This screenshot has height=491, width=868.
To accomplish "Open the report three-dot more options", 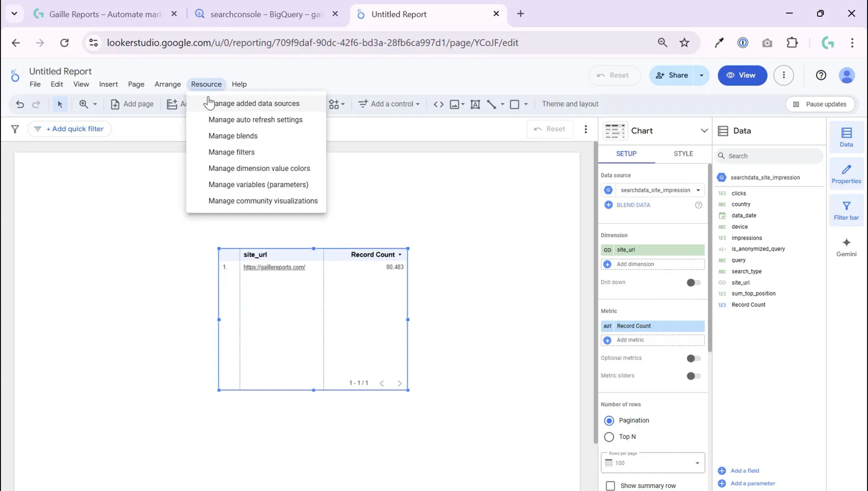I will (783, 75).
